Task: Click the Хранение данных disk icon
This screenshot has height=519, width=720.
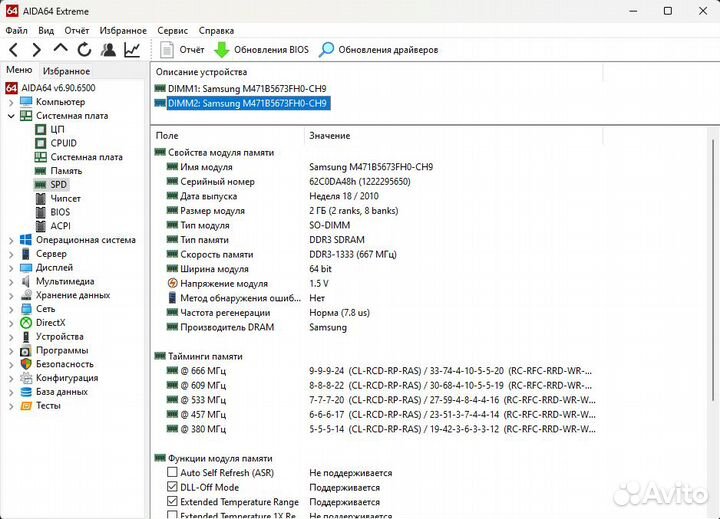Action: coord(26,295)
